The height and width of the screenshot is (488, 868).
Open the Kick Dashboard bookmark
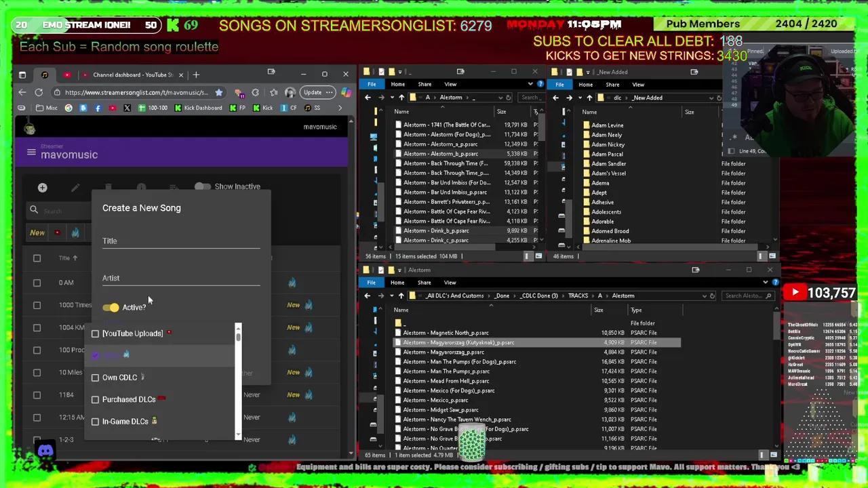[x=198, y=108]
